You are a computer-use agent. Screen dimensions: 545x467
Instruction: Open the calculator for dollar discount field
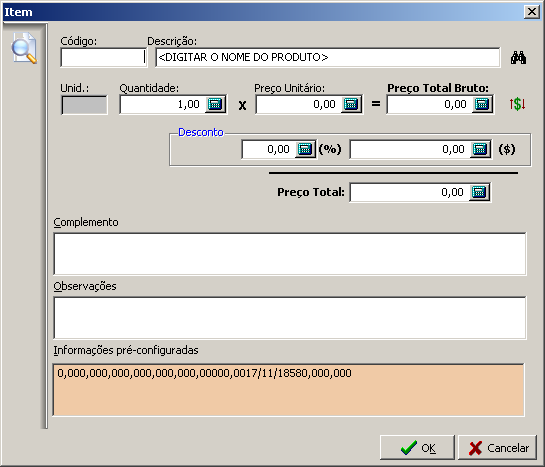pos(480,149)
